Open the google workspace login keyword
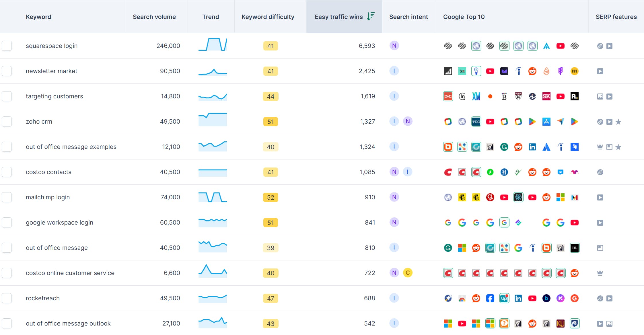This screenshot has width=644, height=335. (x=59, y=223)
